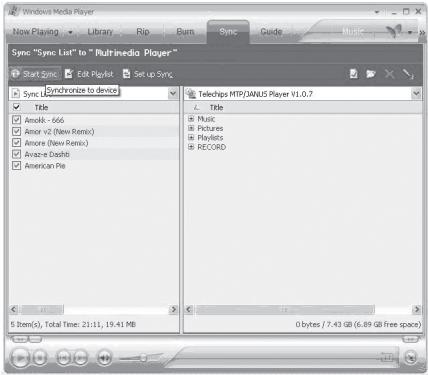The width and height of the screenshot is (428, 375).
Task: Select the Avaz-e Dashti track title
Action: coord(47,154)
